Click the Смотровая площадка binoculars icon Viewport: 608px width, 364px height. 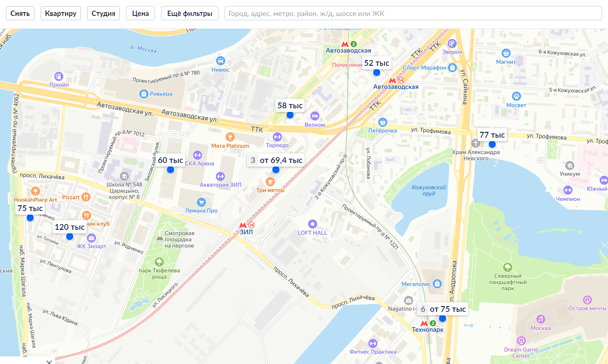pyautogui.click(x=160, y=239)
